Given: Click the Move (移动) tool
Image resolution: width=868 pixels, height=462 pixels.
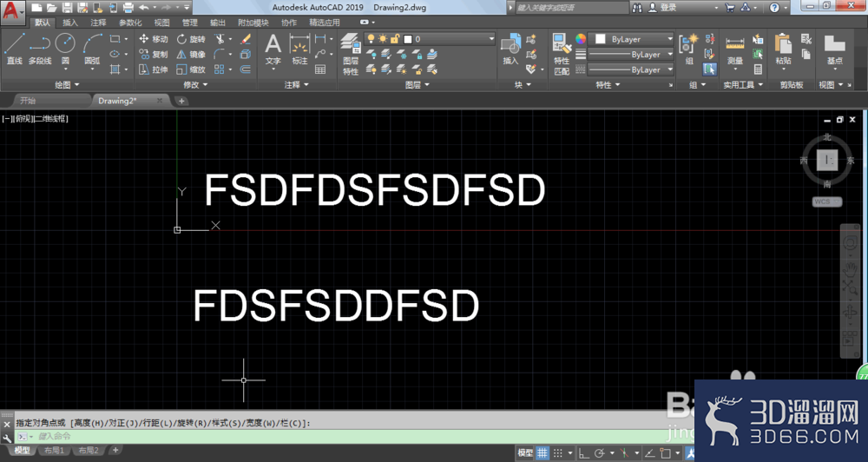Looking at the screenshot, I should pyautogui.click(x=153, y=39).
